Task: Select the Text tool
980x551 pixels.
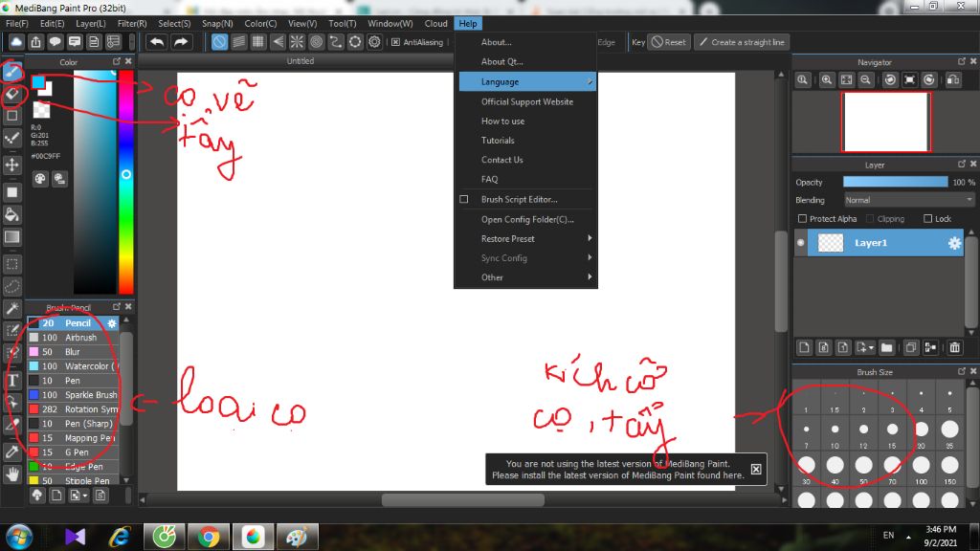Action: click(x=11, y=380)
